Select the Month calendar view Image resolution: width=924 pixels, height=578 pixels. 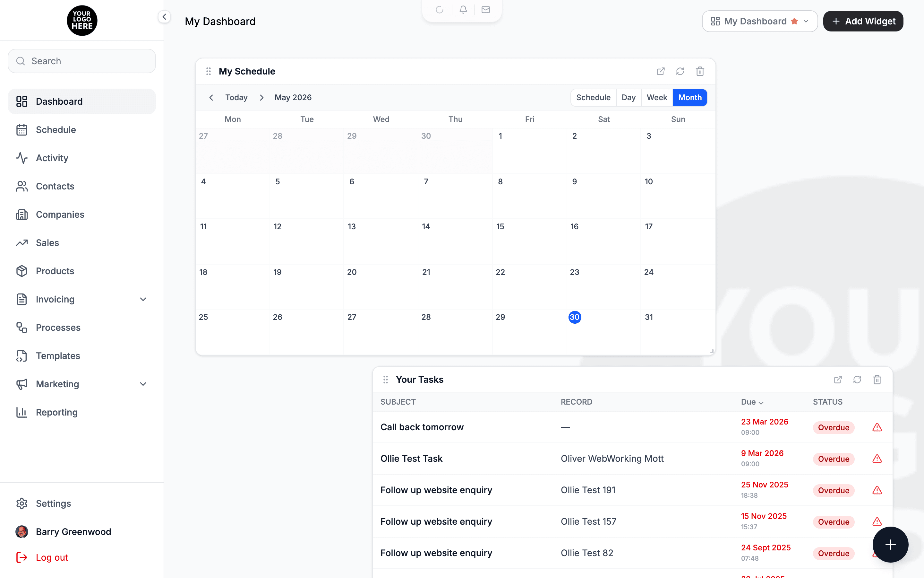click(x=689, y=98)
